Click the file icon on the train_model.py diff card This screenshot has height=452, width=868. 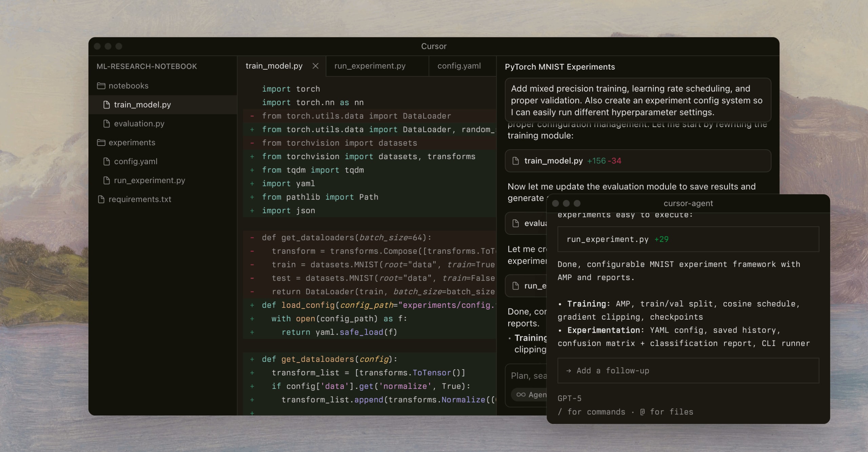point(515,161)
